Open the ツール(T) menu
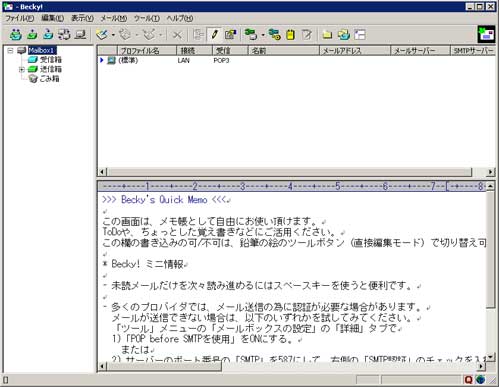This screenshot has width=500, height=387. point(147,18)
